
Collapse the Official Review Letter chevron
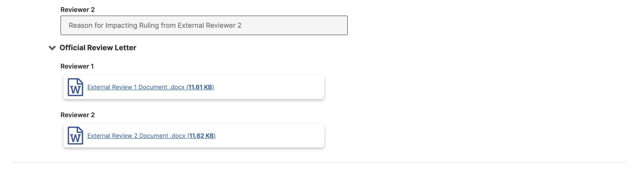click(x=52, y=48)
